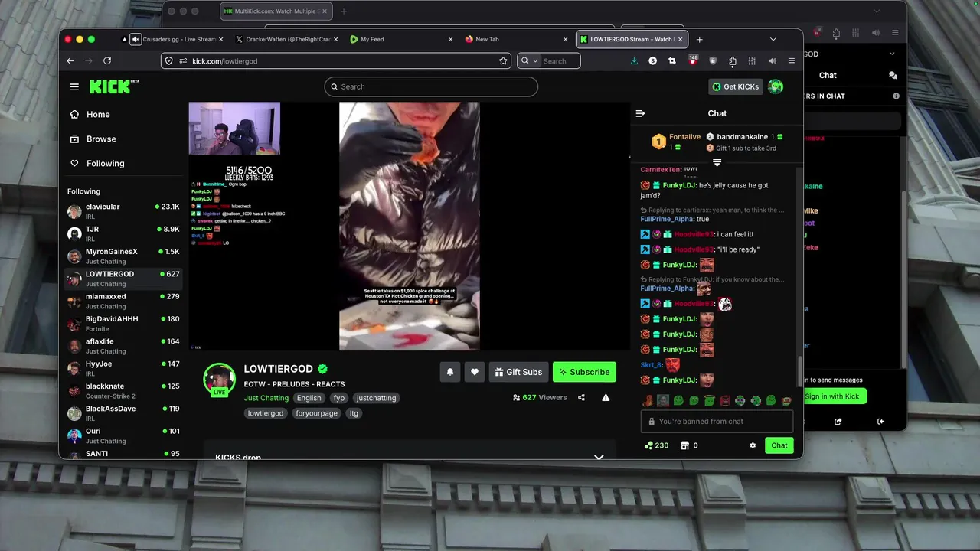The height and width of the screenshot is (551, 980).
Task: Click the browser URL address bar
Action: coord(336,60)
